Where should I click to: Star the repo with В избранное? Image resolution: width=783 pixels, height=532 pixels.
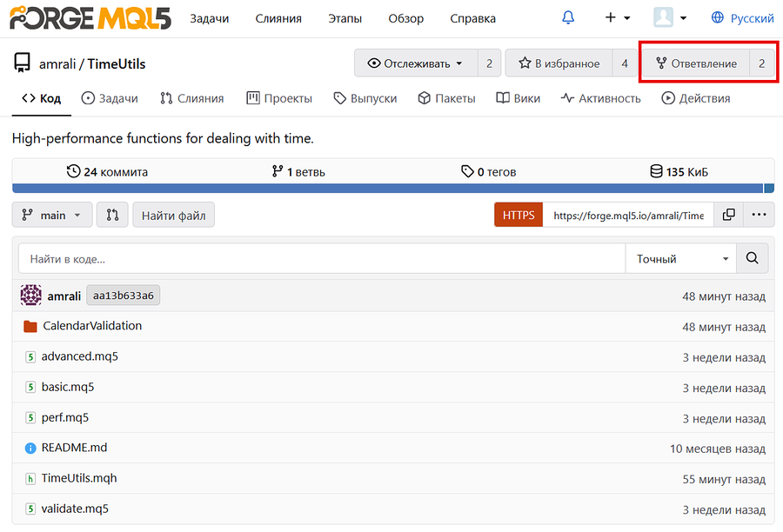coord(559,63)
